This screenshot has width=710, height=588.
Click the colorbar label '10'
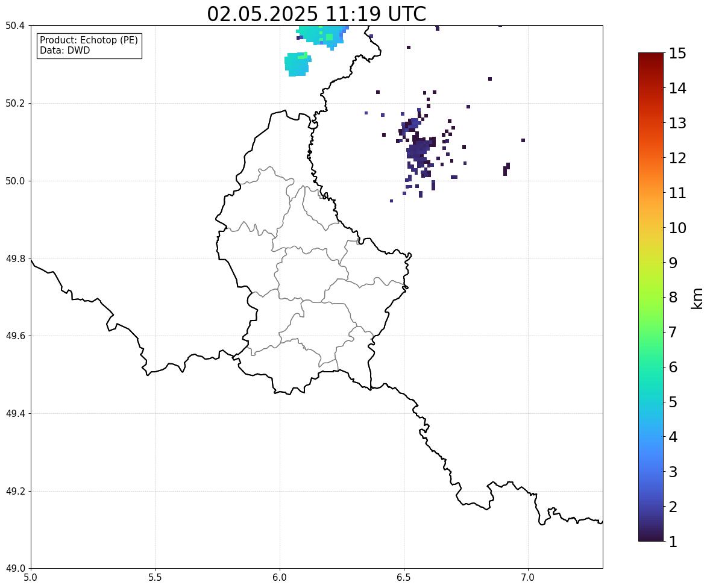(x=677, y=228)
